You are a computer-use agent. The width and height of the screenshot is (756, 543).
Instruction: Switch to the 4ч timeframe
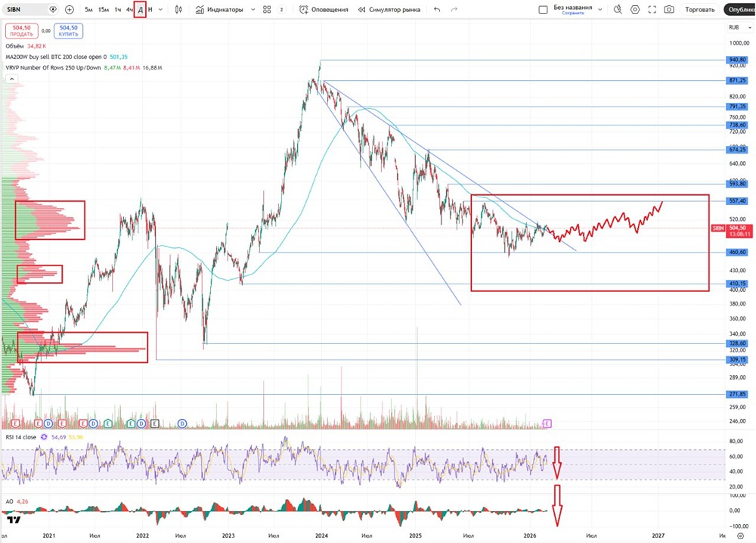[129, 10]
